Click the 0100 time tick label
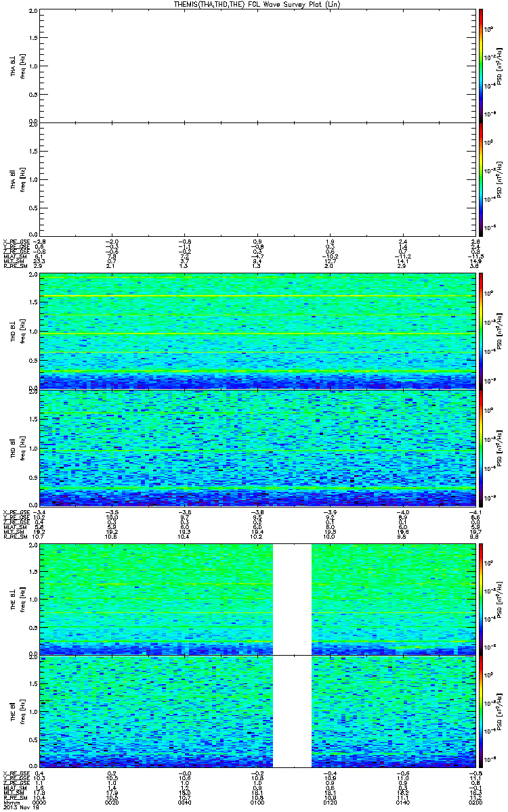This screenshot has height=812, width=508. pyautogui.click(x=257, y=804)
